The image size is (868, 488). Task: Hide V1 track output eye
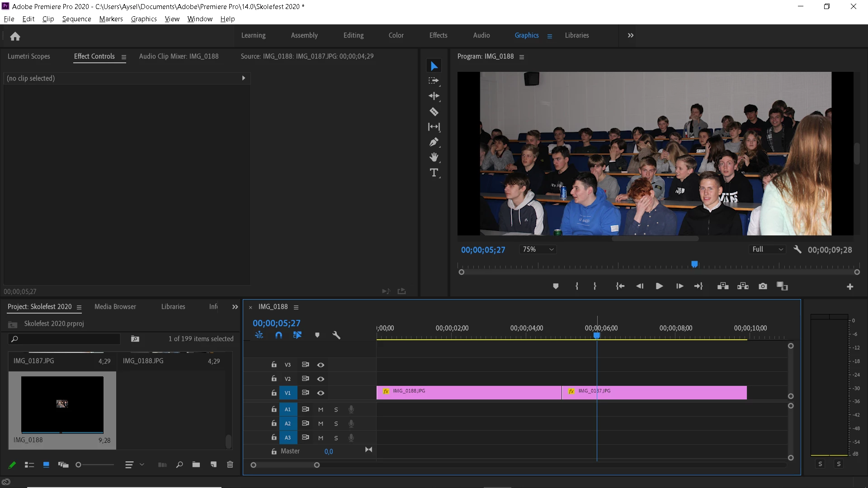[321, 393]
